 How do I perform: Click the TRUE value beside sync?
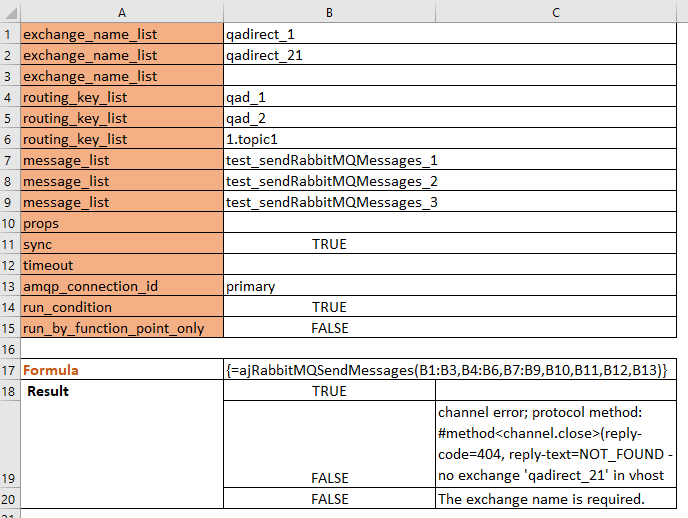point(328,244)
